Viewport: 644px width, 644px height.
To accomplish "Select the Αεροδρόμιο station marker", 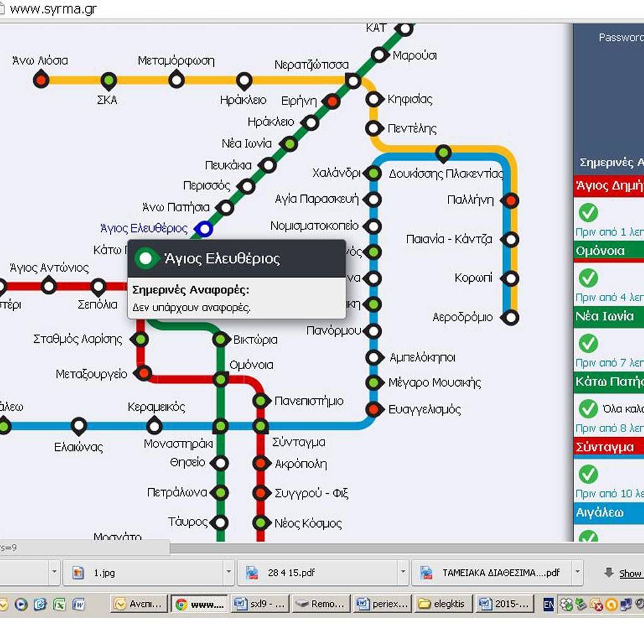I will [x=512, y=317].
